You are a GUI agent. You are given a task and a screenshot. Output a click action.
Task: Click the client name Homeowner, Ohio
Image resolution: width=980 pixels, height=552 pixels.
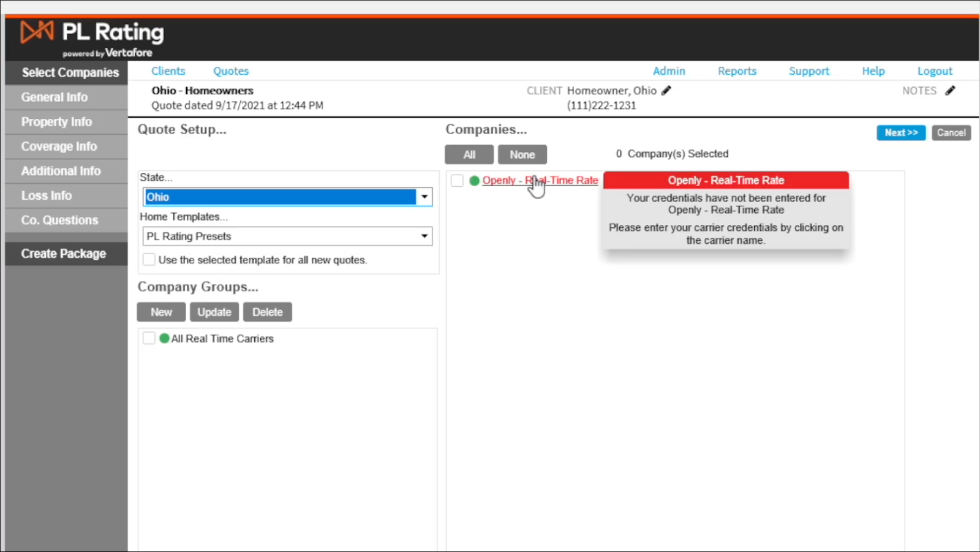tap(611, 91)
